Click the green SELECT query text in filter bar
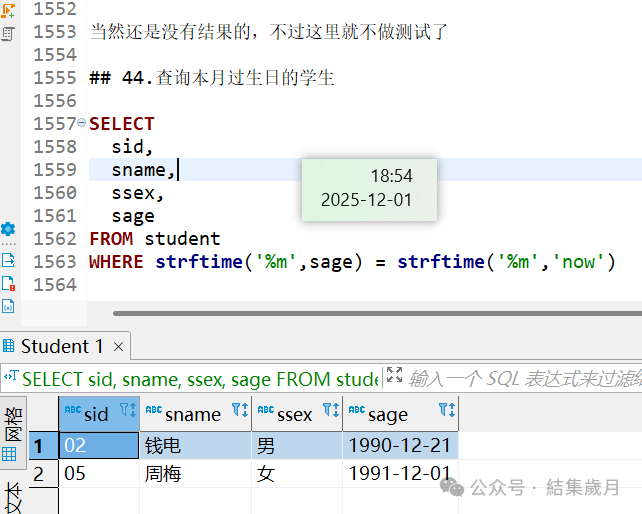642x514 pixels. [x=200, y=379]
